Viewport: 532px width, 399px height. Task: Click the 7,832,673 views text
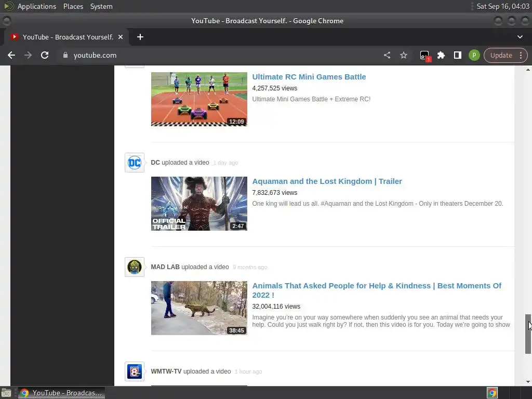(274, 193)
